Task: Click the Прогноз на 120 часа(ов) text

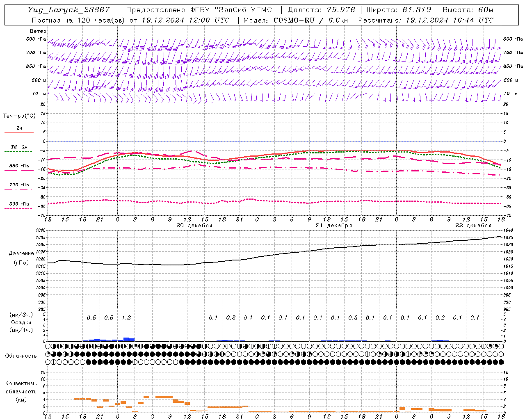Action: pos(79,20)
